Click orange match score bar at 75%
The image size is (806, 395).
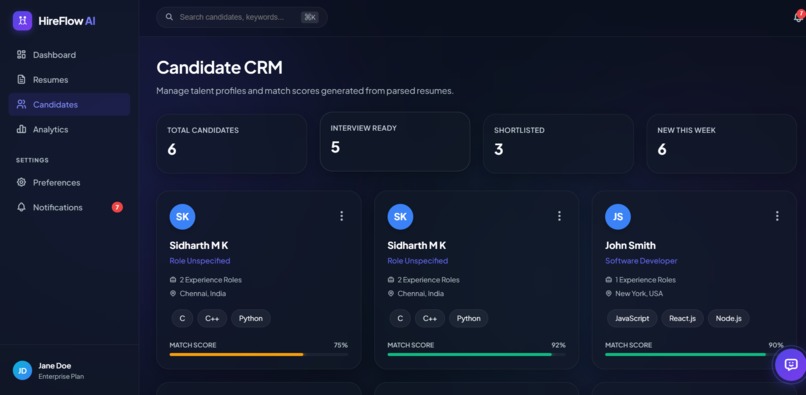tap(259, 354)
